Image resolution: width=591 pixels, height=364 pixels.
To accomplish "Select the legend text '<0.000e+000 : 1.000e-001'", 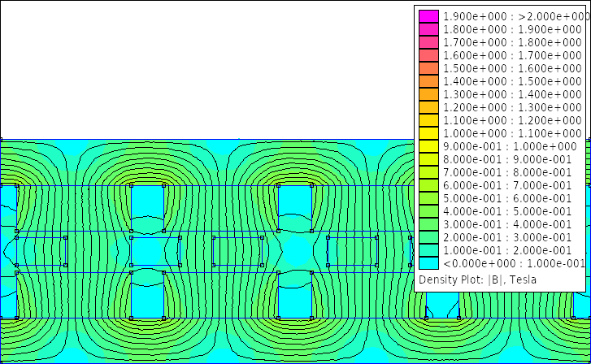I will pyautogui.click(x=514, y=263).
